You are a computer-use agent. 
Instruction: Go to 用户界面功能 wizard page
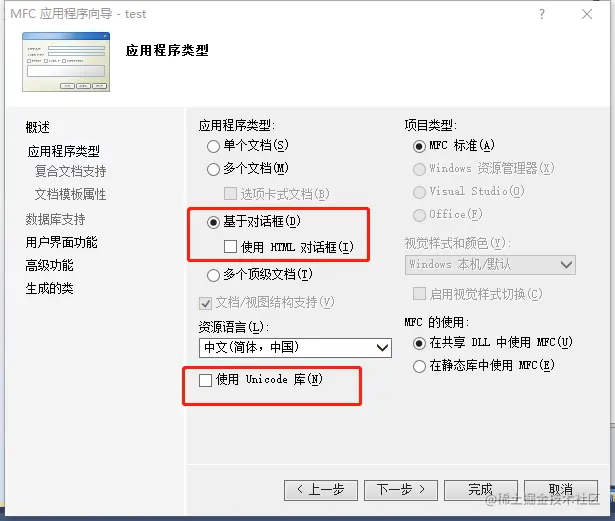(x=61, y=242)
